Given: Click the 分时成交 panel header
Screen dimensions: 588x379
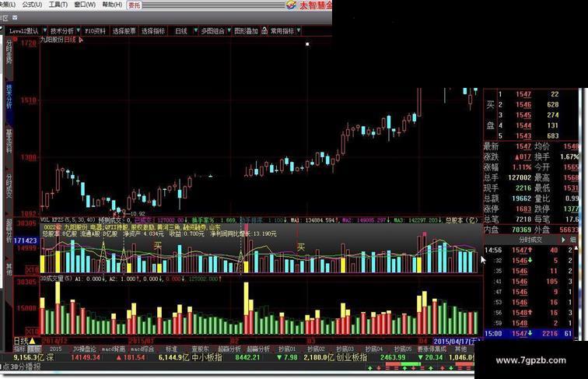Looking at the screenshot, I should [530, 240].
